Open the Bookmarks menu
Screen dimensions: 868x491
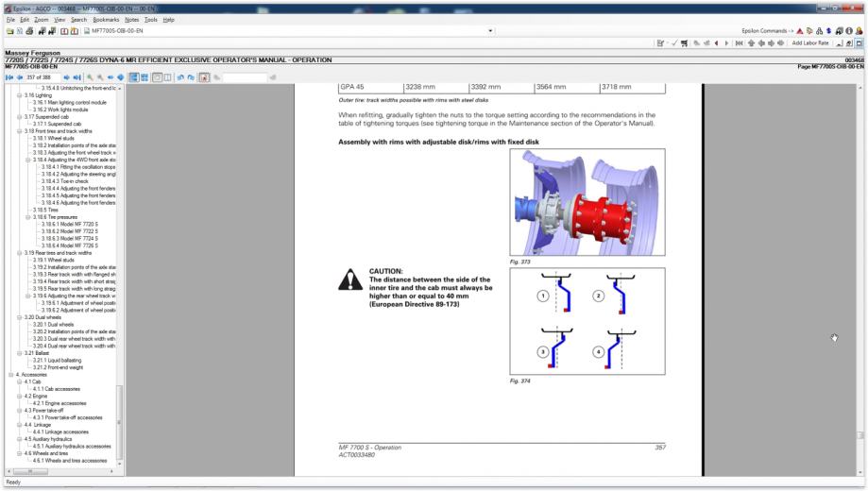[107, 20]
